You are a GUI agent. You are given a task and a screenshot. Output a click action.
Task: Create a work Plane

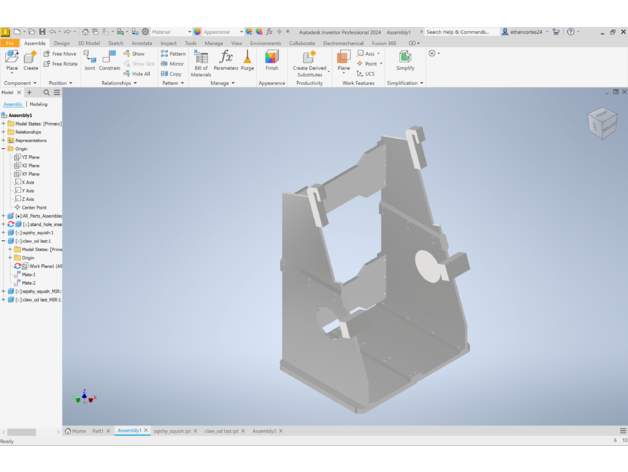(x=343, y=61)
